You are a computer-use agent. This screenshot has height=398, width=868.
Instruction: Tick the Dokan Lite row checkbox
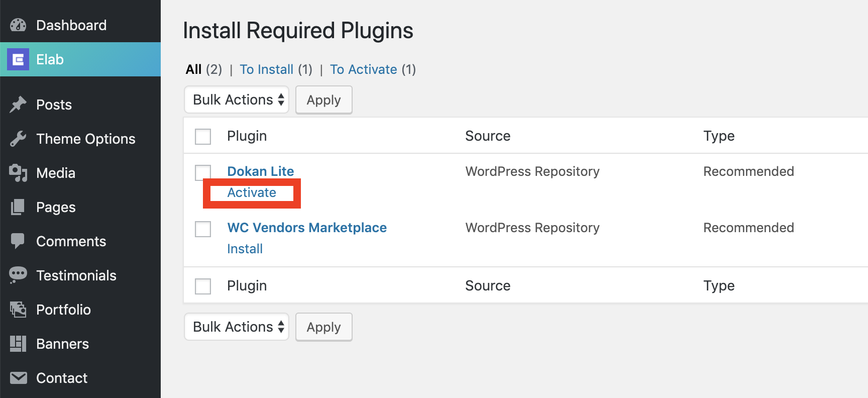[203, 172]
